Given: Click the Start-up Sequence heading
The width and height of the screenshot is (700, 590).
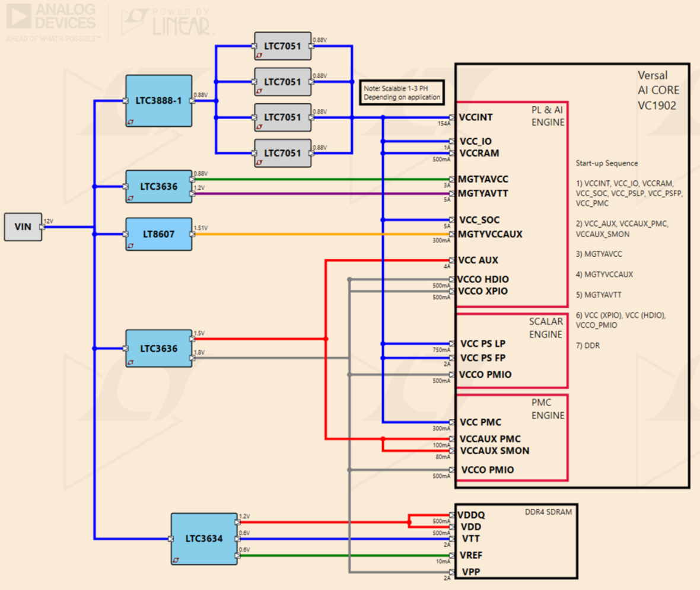Looking at the screenshot, I should tap(607, 163).
